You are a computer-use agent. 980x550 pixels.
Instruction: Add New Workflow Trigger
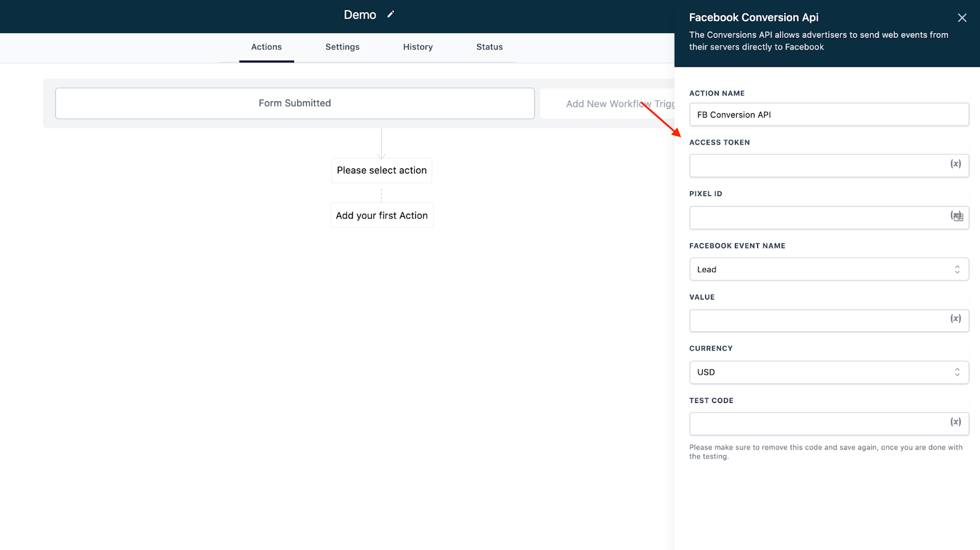[607, 104]
